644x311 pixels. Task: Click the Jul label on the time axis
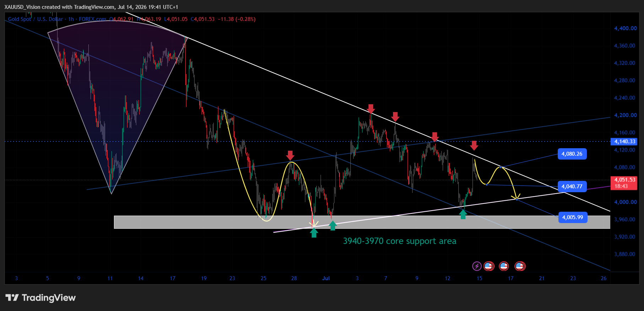pos(326,278)
